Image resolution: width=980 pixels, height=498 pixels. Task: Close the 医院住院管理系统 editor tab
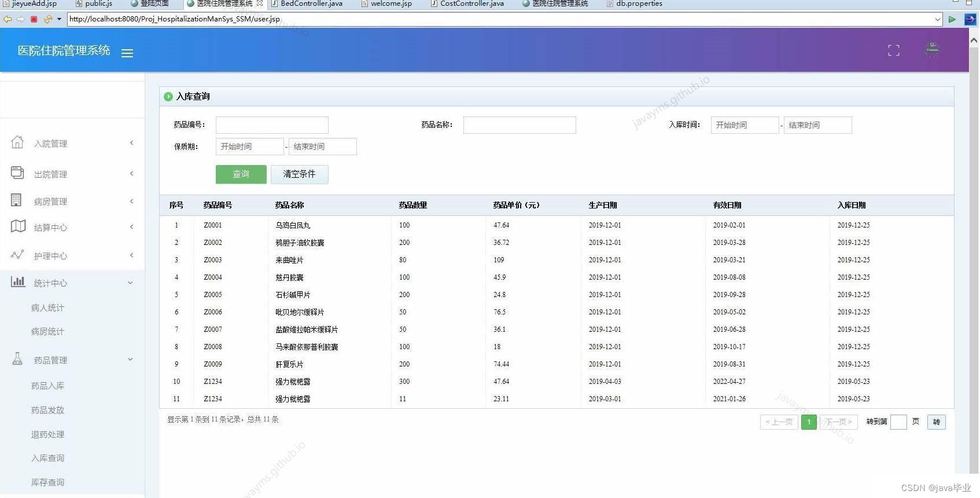click(260, 3)
